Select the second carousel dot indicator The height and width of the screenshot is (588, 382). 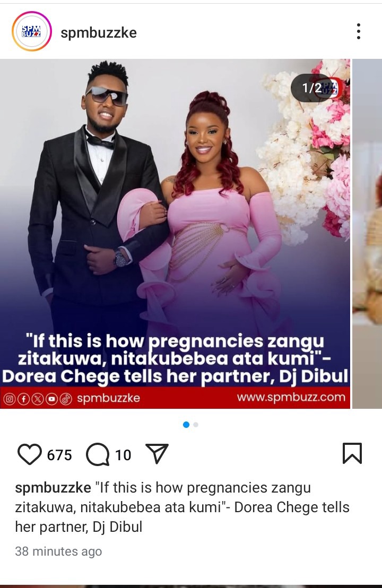(196, 425)
